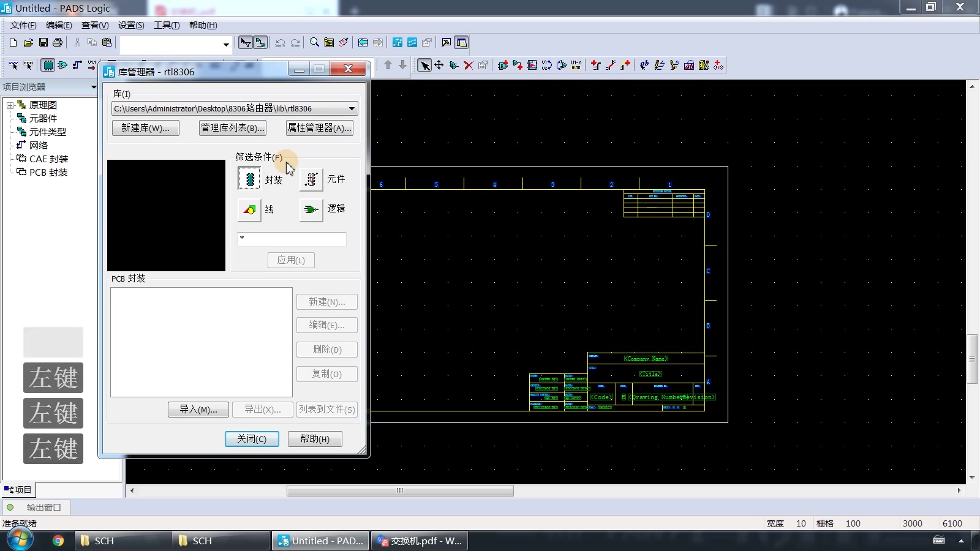This screenshot has height=551, width=980.
Task: Click the red X Delete tool
Action: pyautogui.click(x=469, y=66)
